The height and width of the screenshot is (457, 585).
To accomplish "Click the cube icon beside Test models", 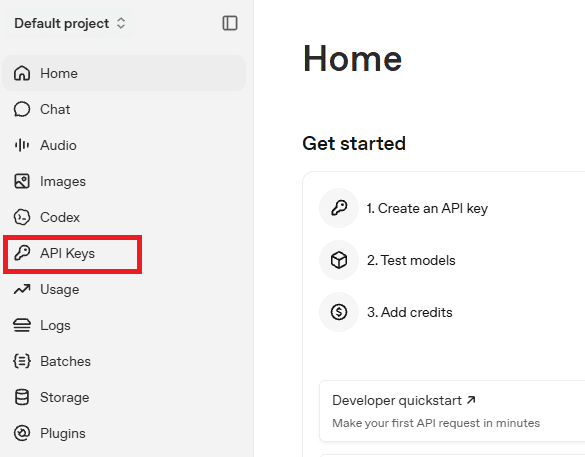I will tap(339, 260).
